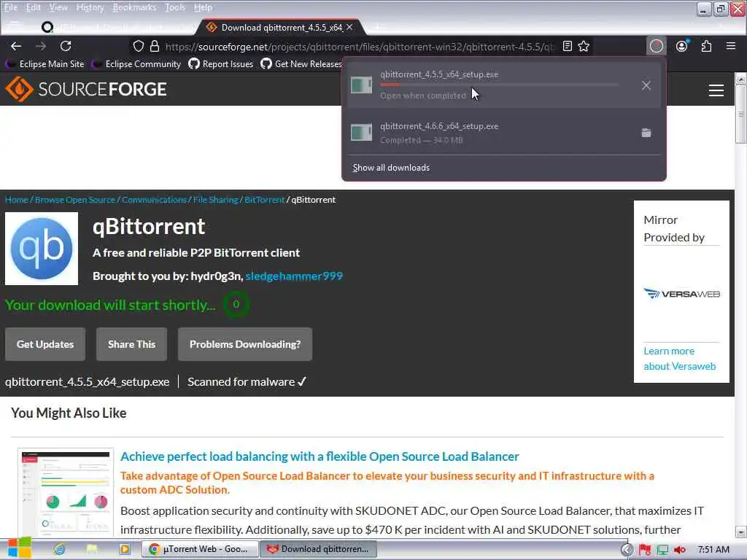Click the page scrollbar down arrow
The width and height of the screenshot is (747, 560).
point(741,532)
